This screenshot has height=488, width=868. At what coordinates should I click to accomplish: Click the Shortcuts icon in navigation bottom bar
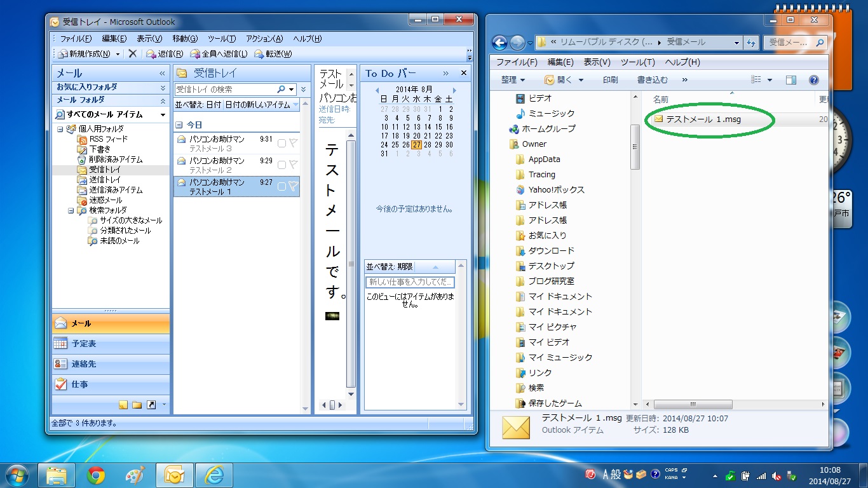[151, 405]
